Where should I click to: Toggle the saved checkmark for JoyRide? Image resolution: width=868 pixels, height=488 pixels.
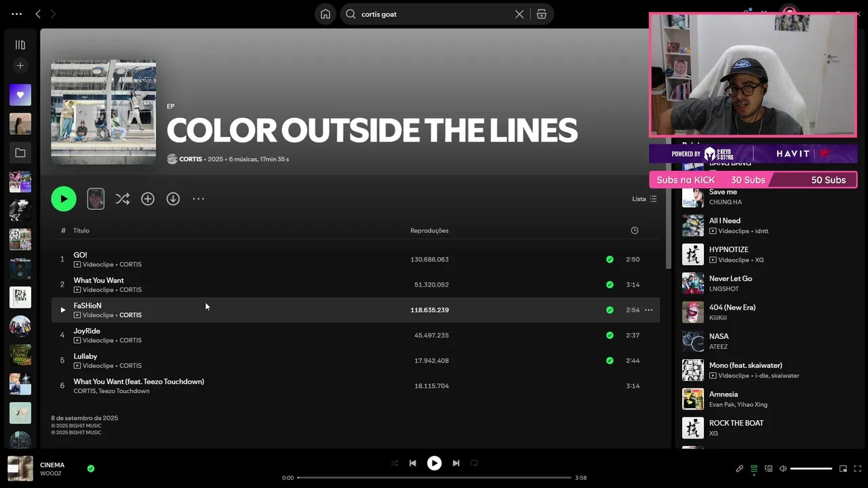point(610,335)
